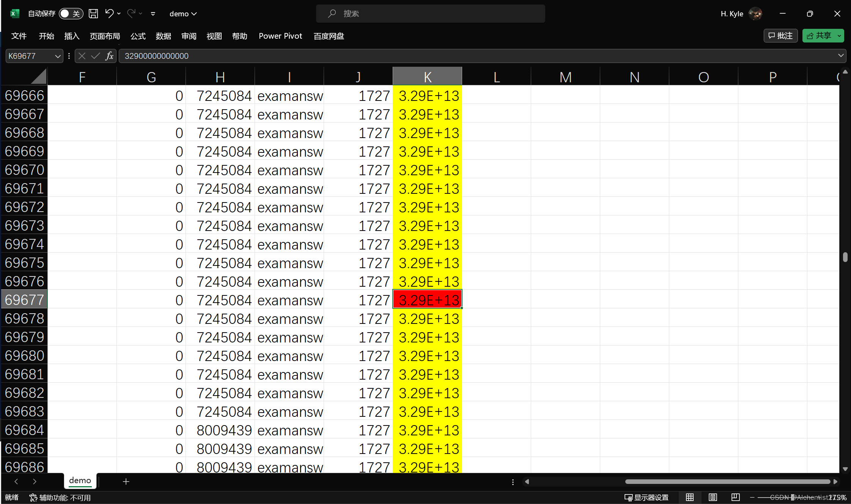Image resolution: width=851 pixels, height=504 pixels.
Task: Click inside the 搜索 search box
Action: (430, 13)
